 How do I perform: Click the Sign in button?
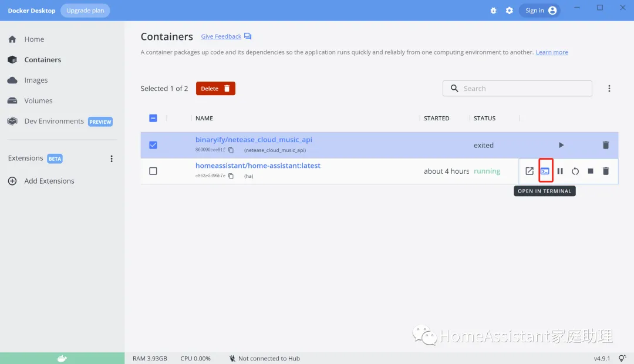(540, 11)
